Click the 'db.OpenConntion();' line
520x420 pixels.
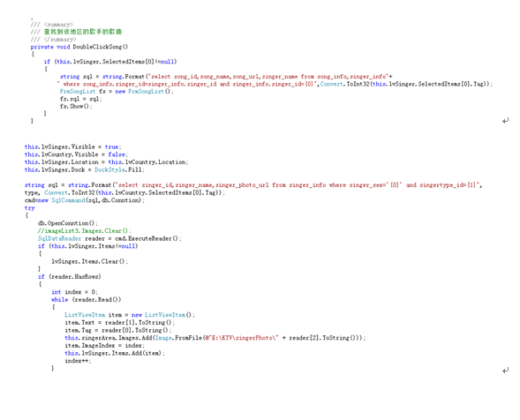point(68,223)
